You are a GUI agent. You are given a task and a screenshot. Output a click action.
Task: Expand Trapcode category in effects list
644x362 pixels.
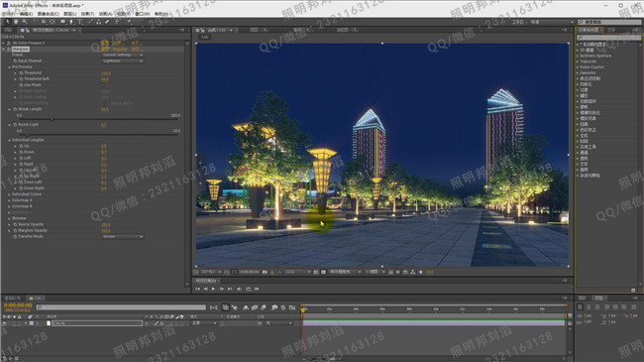point(578,61)
